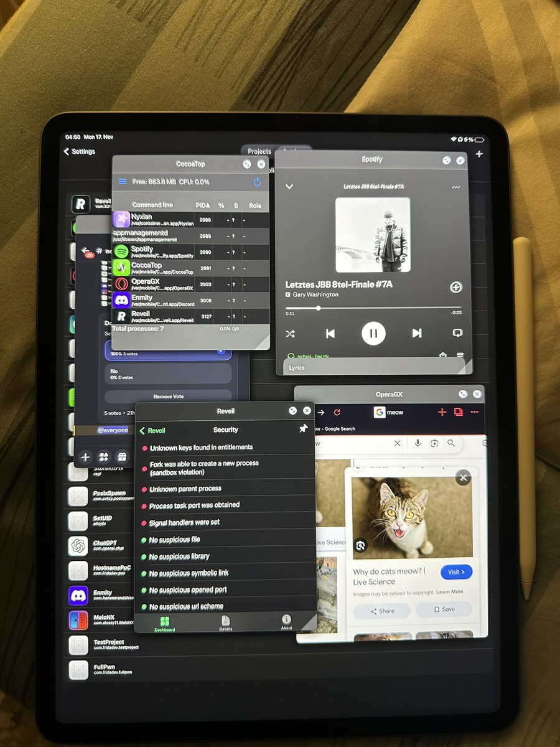The image size is (560, 747).
Task: Switch to the Projects tab
Action: tap(259, 151)
